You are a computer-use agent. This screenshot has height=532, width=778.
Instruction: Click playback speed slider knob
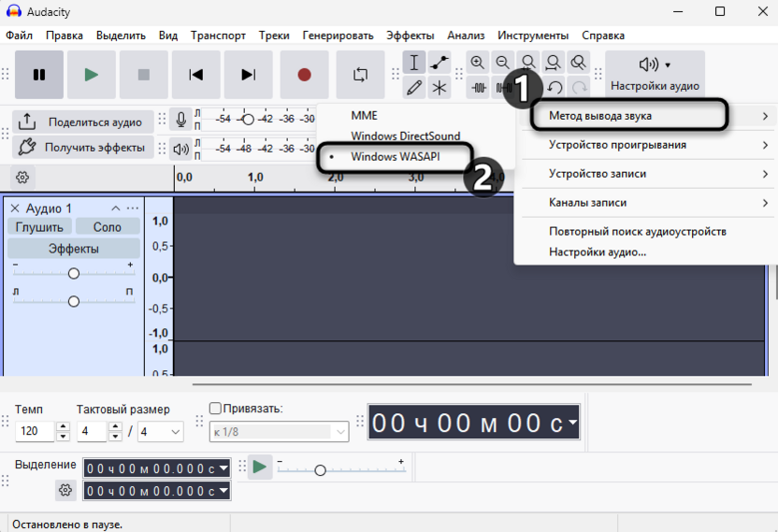pyautogui.click(x=320, y=470)
